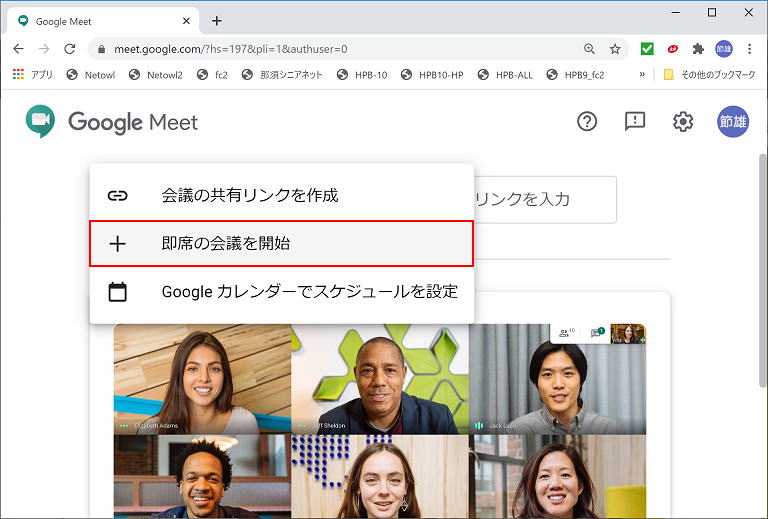This screenshot has width=768, height=519.
Task: Open the 節雄 account avatar in Meet header
Action: [x=733, y=121]
